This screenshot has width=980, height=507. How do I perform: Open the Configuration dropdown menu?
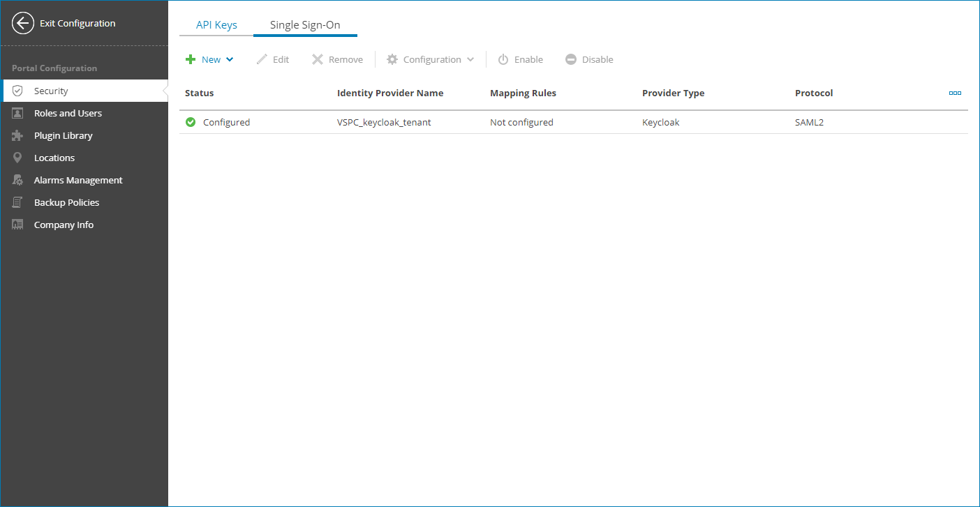(x=429, y=59)
